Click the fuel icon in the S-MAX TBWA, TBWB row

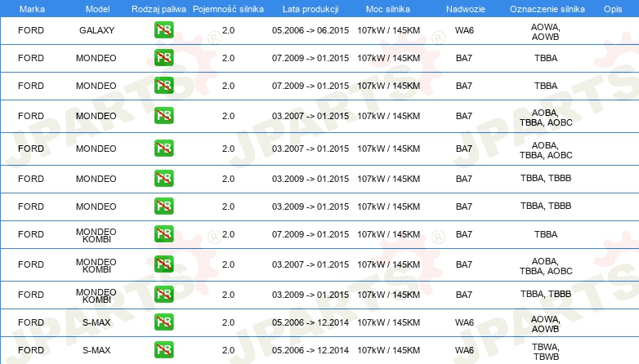tap(163, 350)
